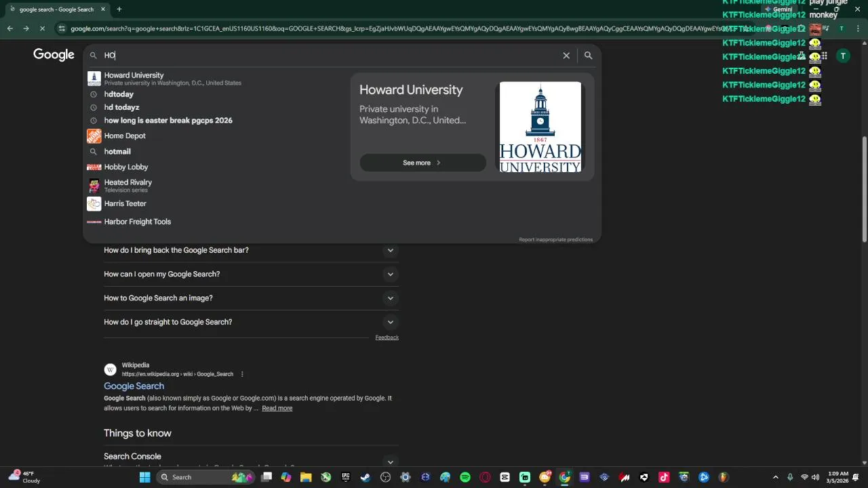Screen dimensions: 868x488
Task: Open the en.wikipedia.org URL of the result
Action: tap(177, 374)
